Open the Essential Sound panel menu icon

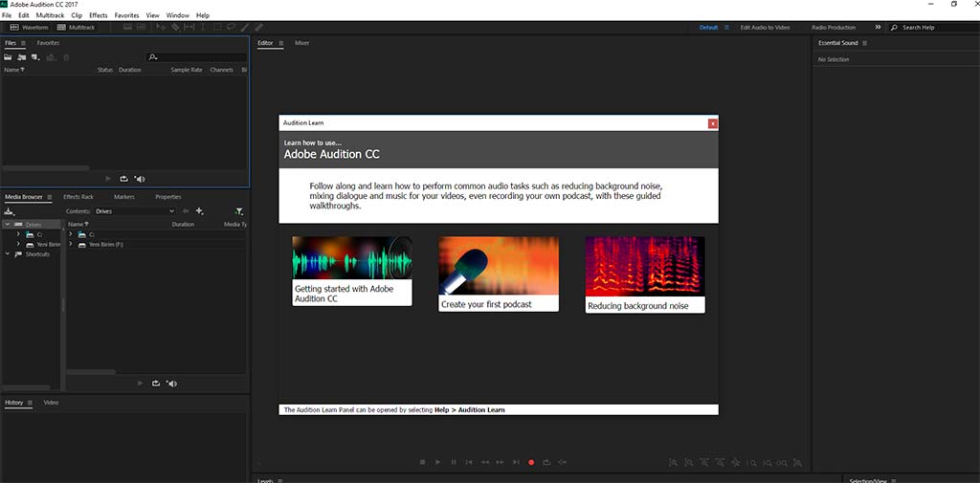pos(864,43)
